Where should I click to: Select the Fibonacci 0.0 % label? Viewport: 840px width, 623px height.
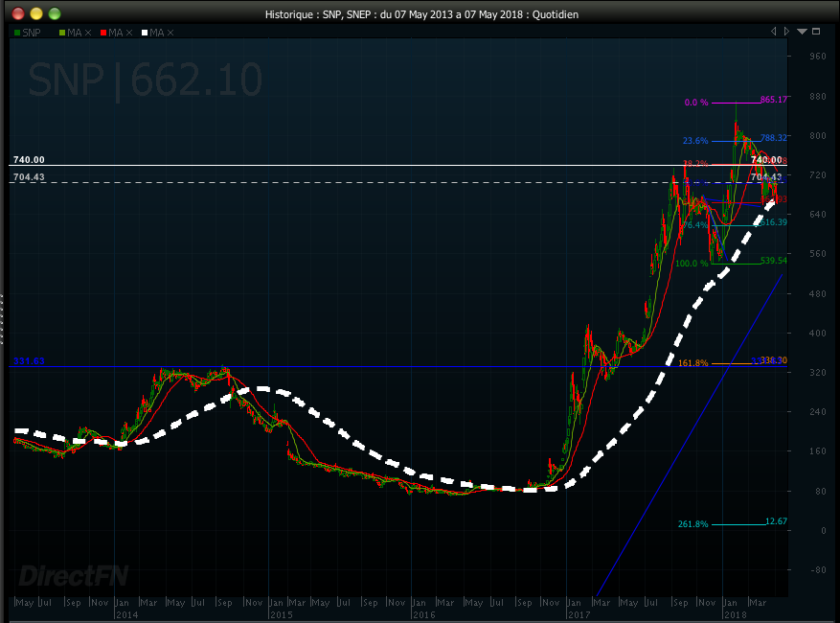[696, 103]
